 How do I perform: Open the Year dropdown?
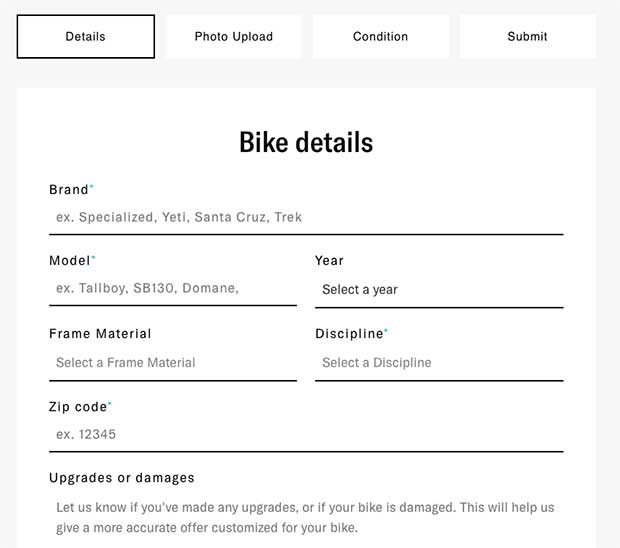coord(439,290)
